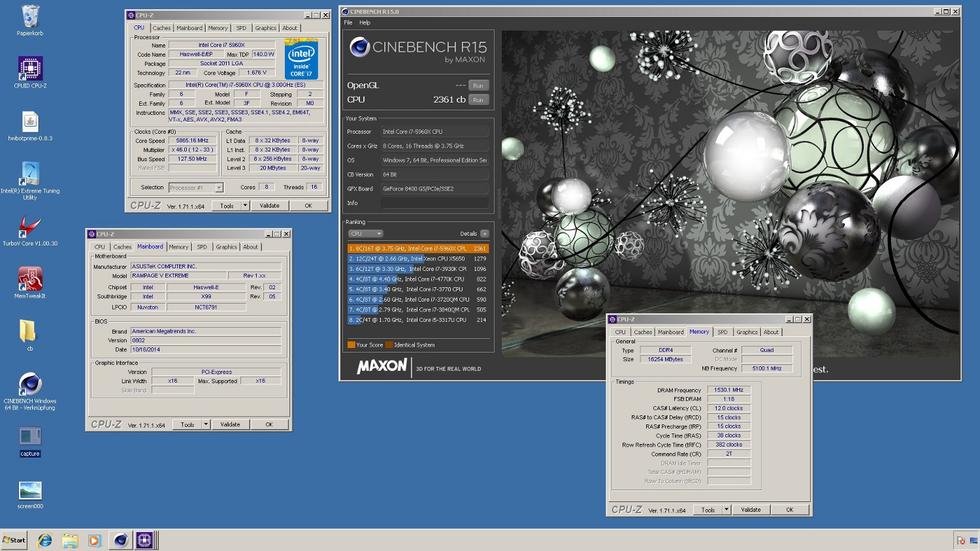Select the Core i7-4770K ranking row
The image size is (980, 551).
coord(418,279)
